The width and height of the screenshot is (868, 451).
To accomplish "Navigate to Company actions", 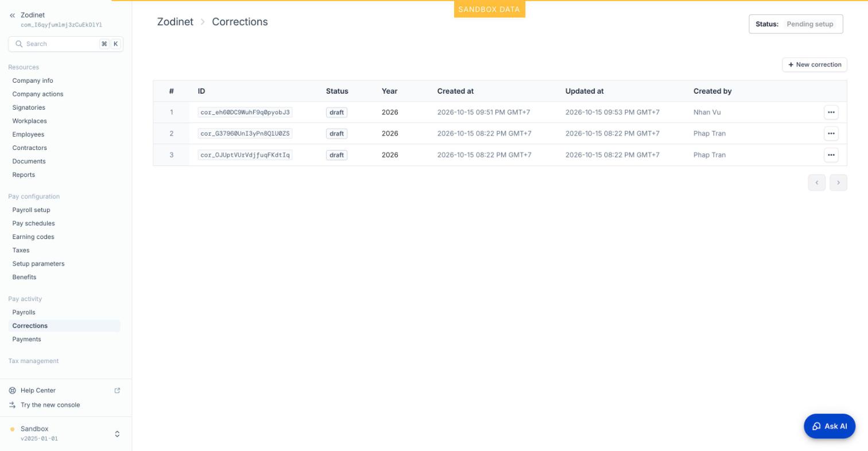I will tap(38, 94).
